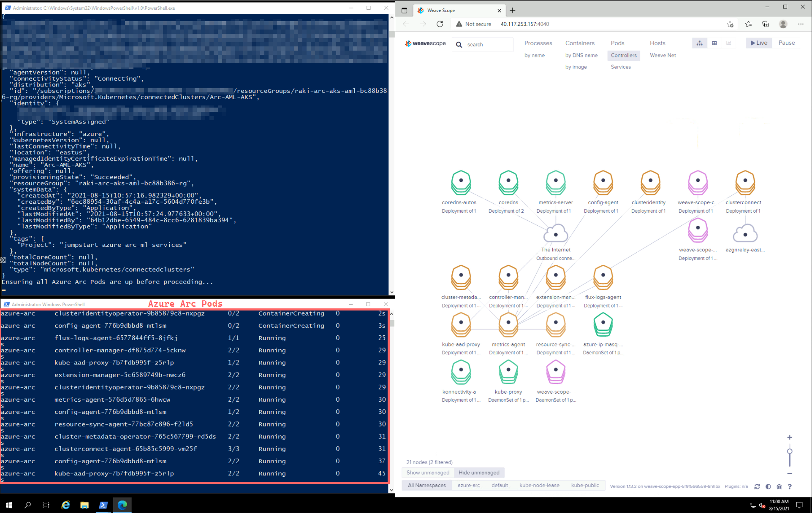Filter by azure-arc namespace
Image resolution: width=812 pixels, height=513 pixels.
click(x=469, y=486)
